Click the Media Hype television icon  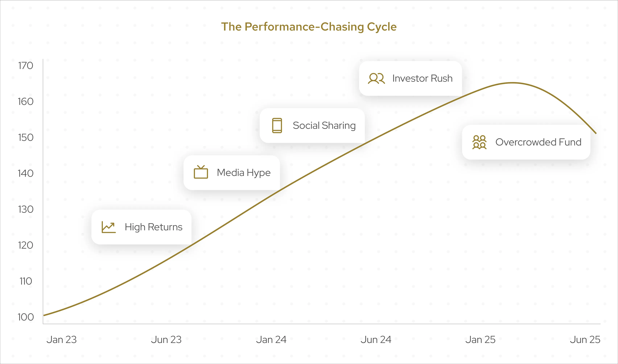coord(201,172)
